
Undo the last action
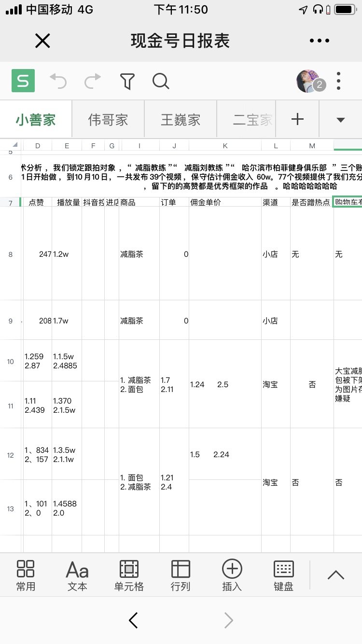(x=58, y=81)
